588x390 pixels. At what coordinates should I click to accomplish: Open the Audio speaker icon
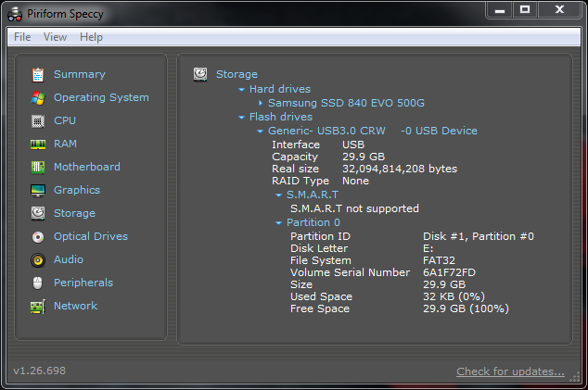(x=38, y=260)
